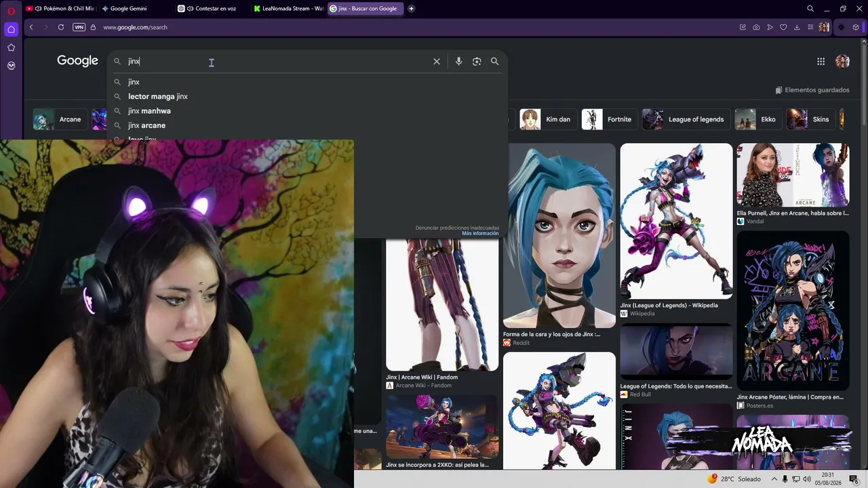Open 'Denunciar predicciones inadecuadas' link
This screenshot has width=868, height=488.
coord(457,228)
